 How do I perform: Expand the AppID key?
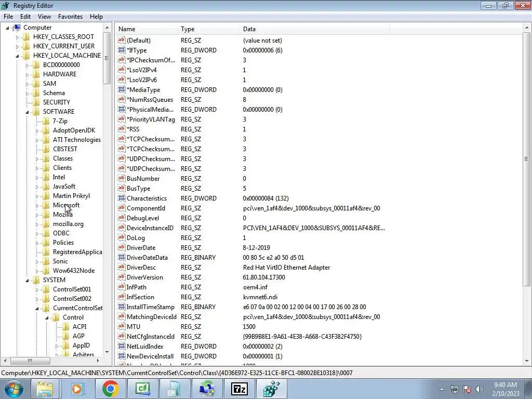click(57, 345)
